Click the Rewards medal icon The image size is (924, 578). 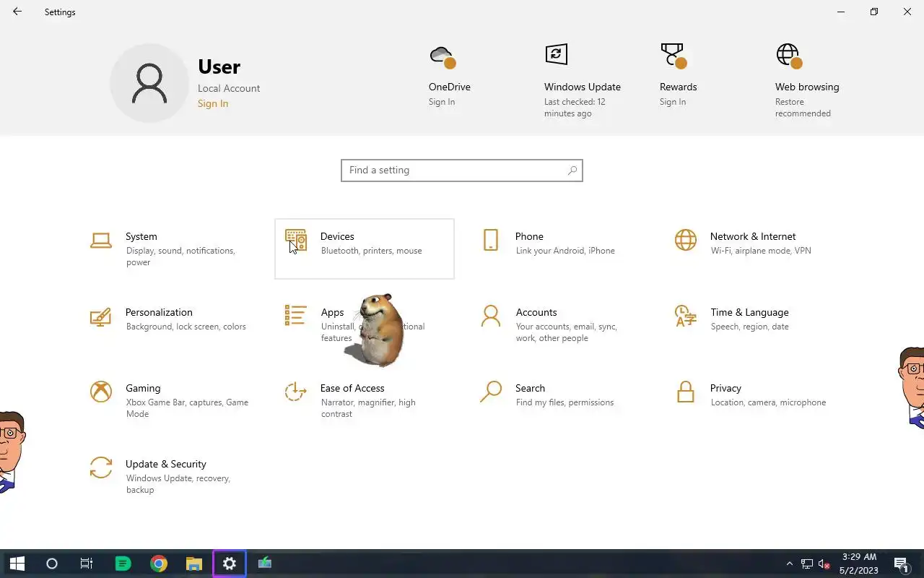tap(674, 56)
